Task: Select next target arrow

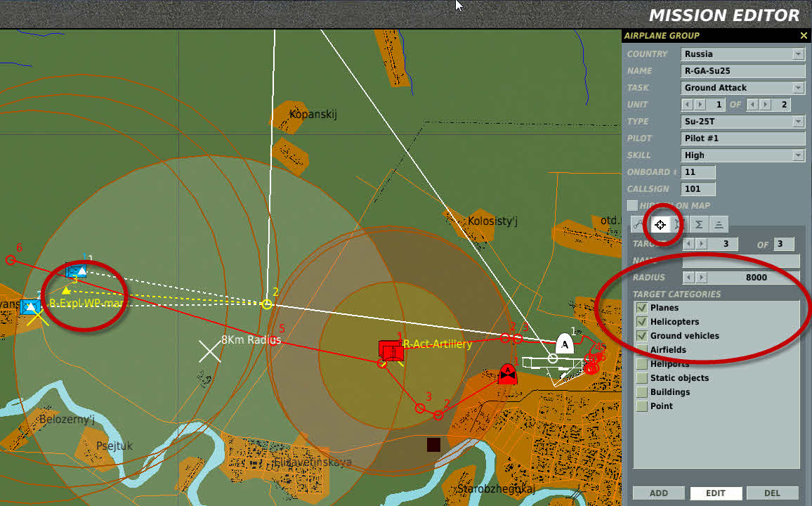Action: pos(701,244)
